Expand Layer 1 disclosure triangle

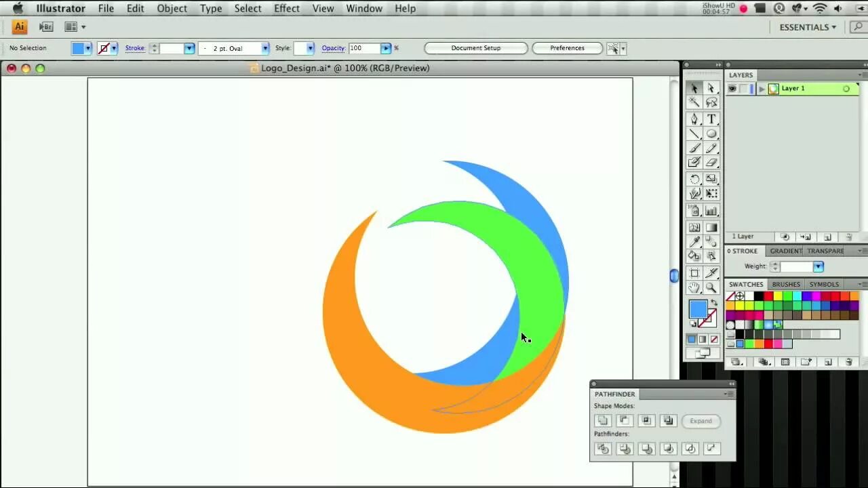(x=762, y=89)
